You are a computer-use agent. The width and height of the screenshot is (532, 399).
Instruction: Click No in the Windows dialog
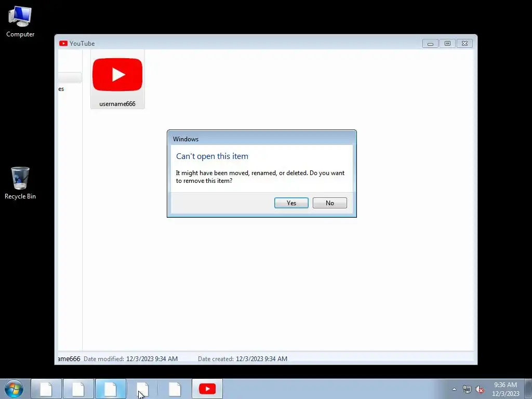click(329, 203)
